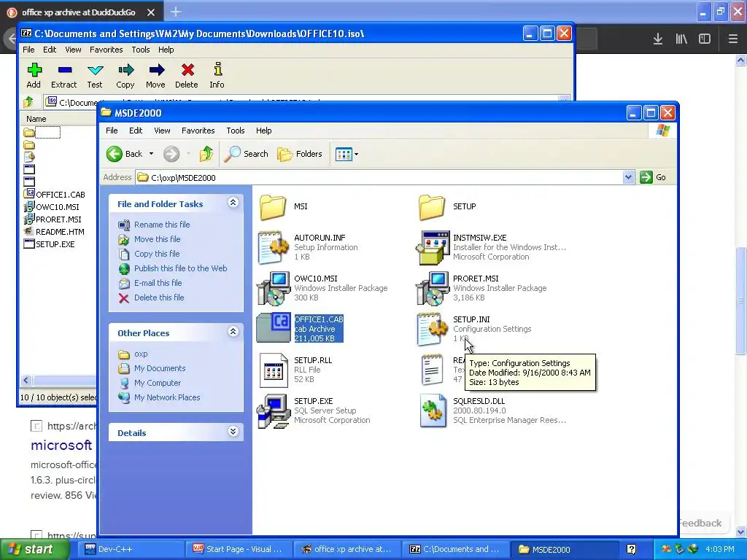Open My Network Places link
Screen dimensions: 747x560
tap(167, 397)
